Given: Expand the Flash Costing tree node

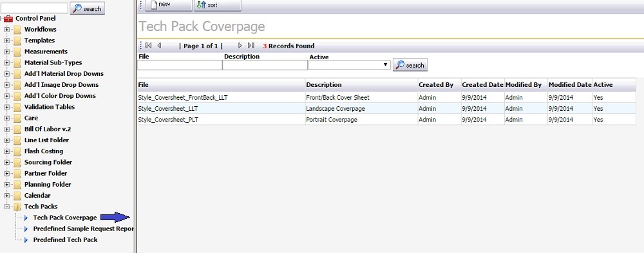Looking at the screenshot, I should pos(7,151).
